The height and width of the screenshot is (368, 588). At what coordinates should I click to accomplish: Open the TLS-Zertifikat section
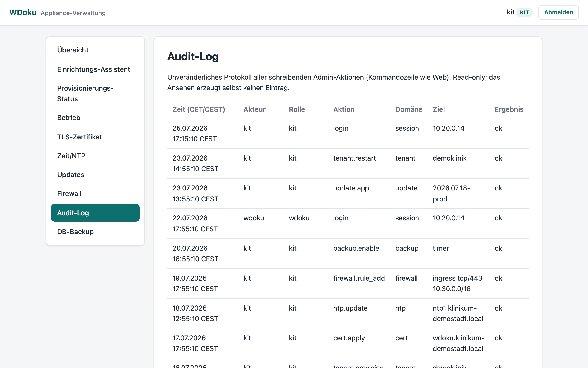(95, 137)
